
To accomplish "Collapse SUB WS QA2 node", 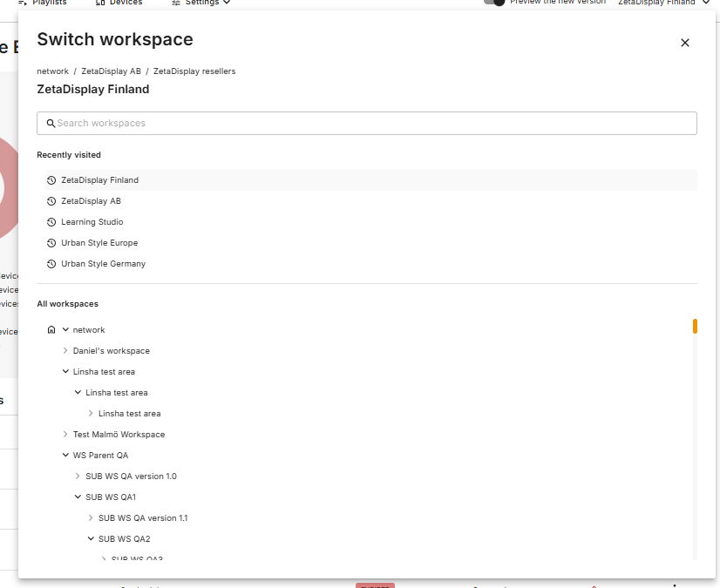I will click(x=91, y=539).
